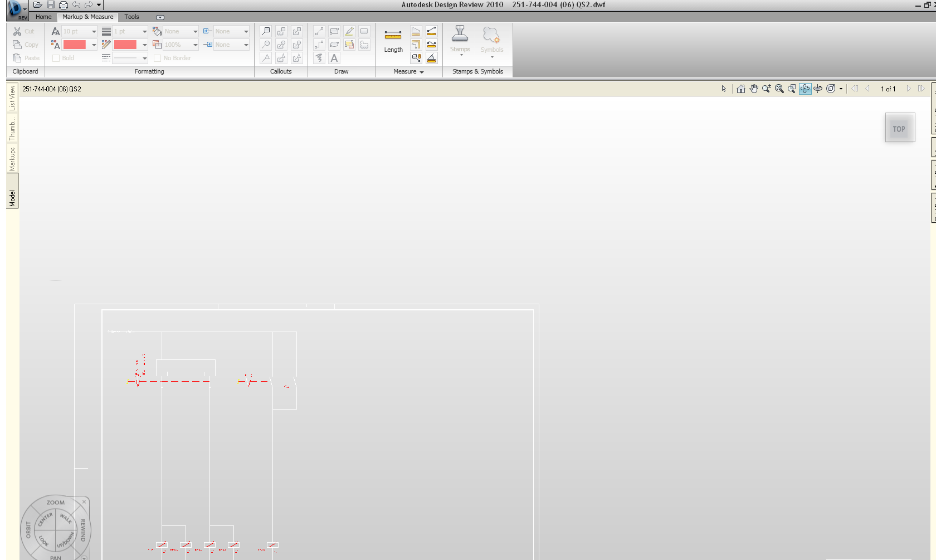
Task: Click the Home view icon
Action: click(740, 89)
